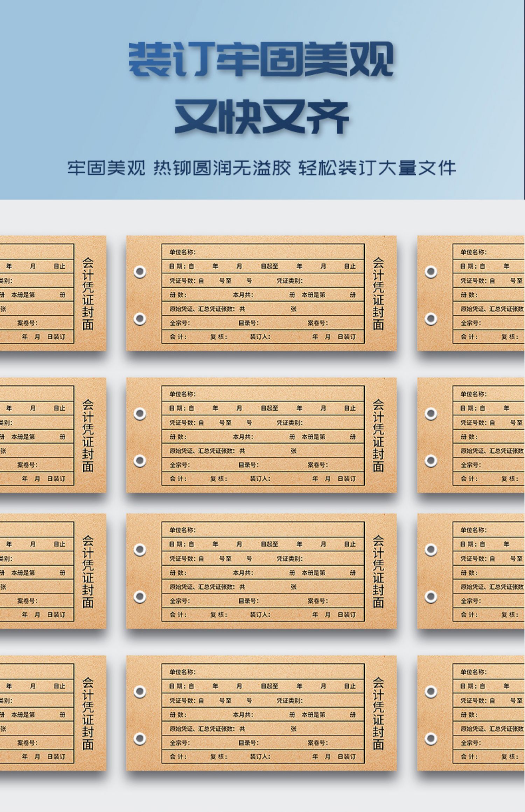Click vertical 会计凭证封面 title on the first-row center cover
The image size is (525, 812).
coord(378,294)
